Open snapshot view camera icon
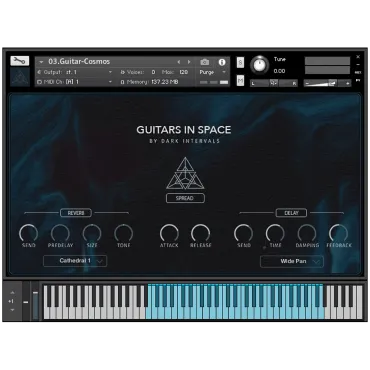Screen dimensions: 370x370 pyautogui.click(x=205, y=62)
